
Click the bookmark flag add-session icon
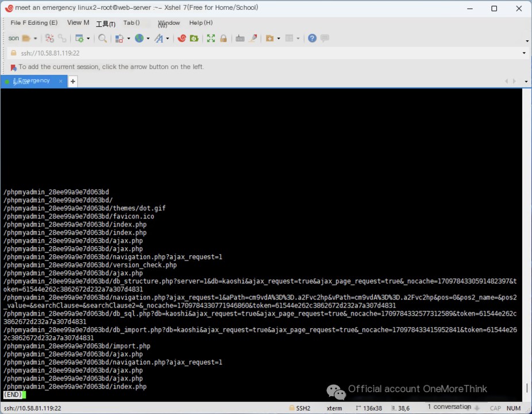(x=13, y=68)
